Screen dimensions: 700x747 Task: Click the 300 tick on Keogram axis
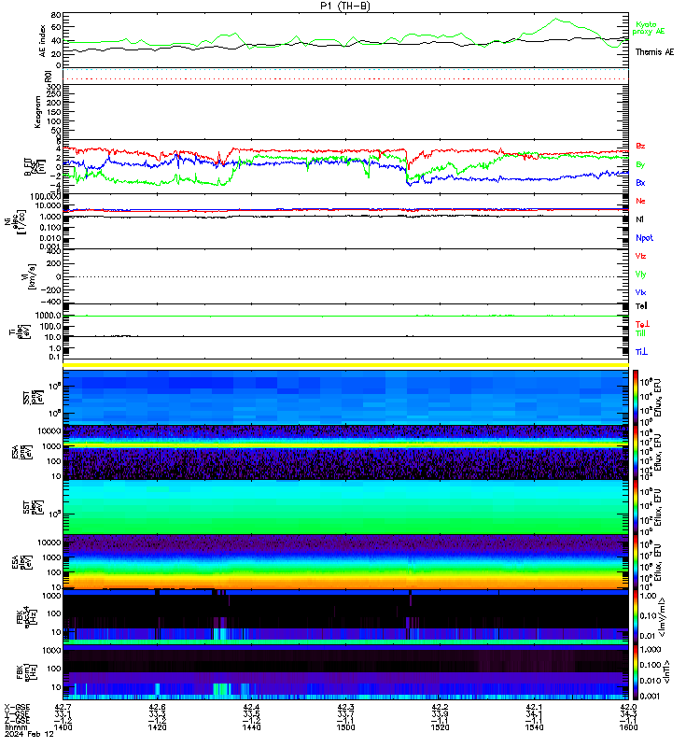click(x=54, y=87)
